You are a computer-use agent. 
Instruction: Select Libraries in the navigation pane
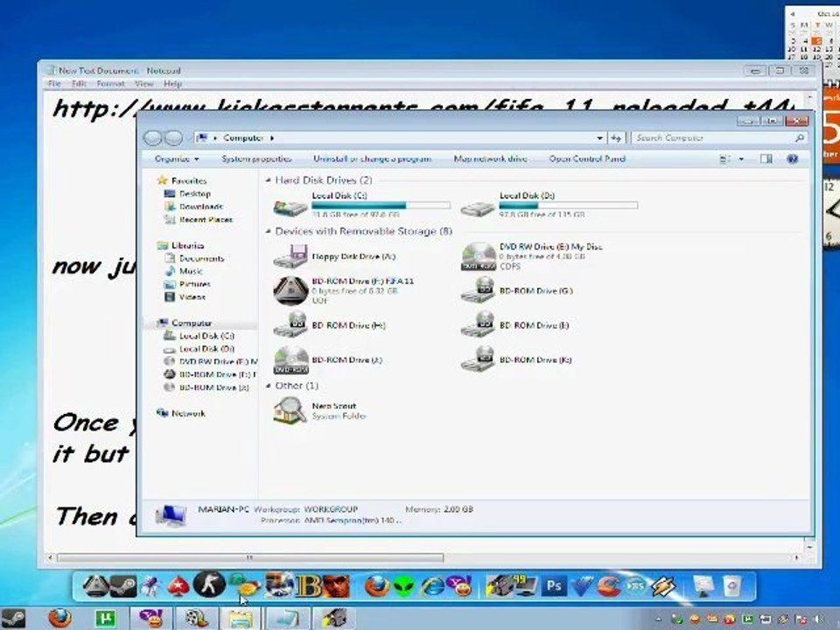click(x=187, y=246)
